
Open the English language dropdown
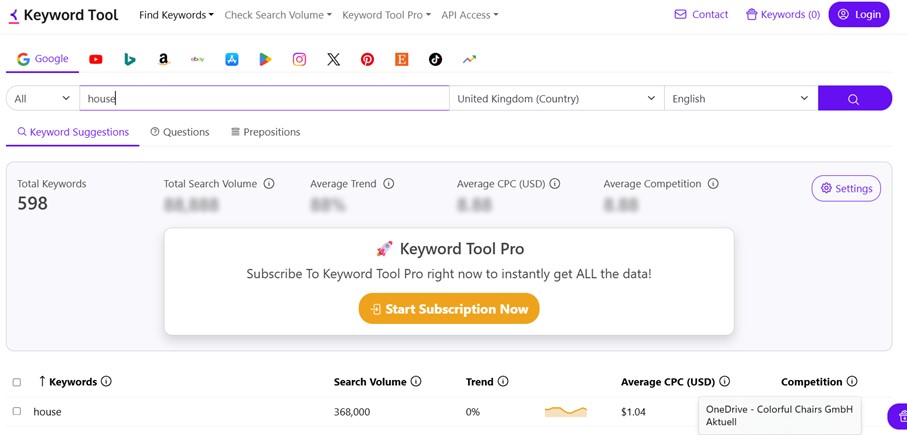click(x=740, y=98)
